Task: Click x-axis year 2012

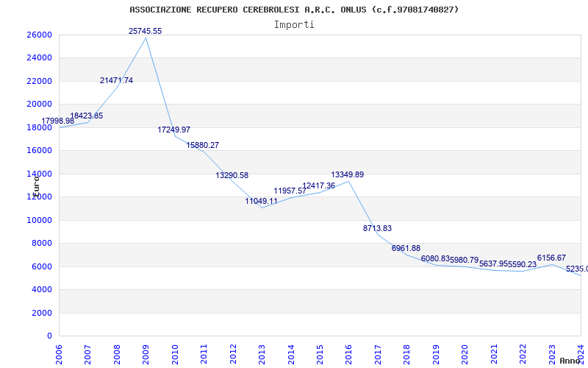Action: (233, 354)
